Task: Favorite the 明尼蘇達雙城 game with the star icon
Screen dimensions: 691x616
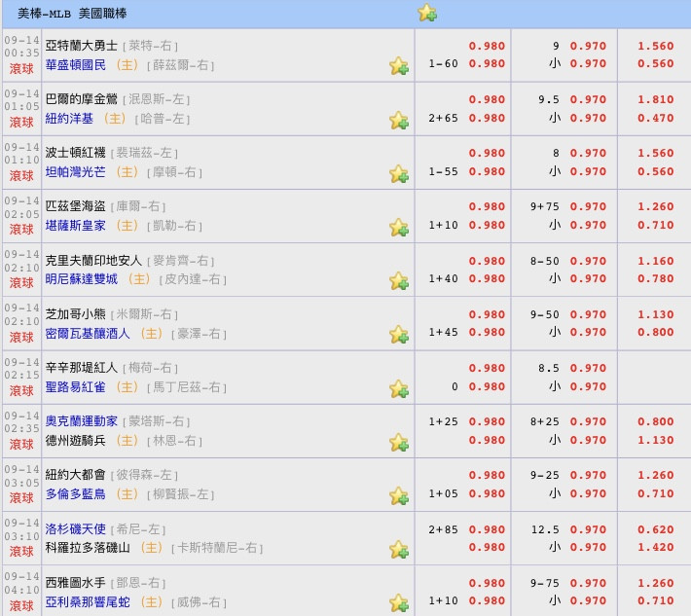Action: (x=399, y=280)
